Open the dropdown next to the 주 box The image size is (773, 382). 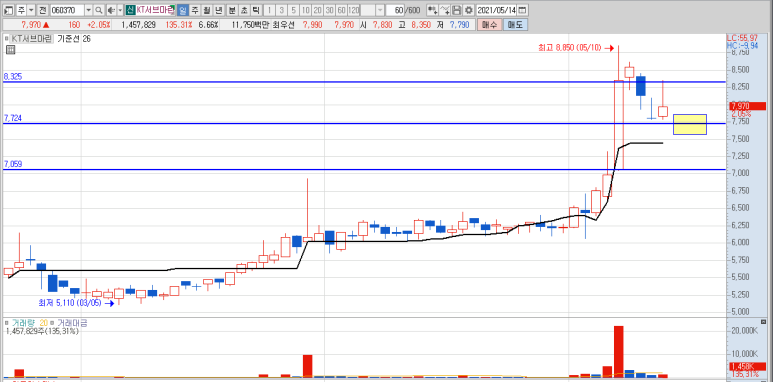coord(31,10)
